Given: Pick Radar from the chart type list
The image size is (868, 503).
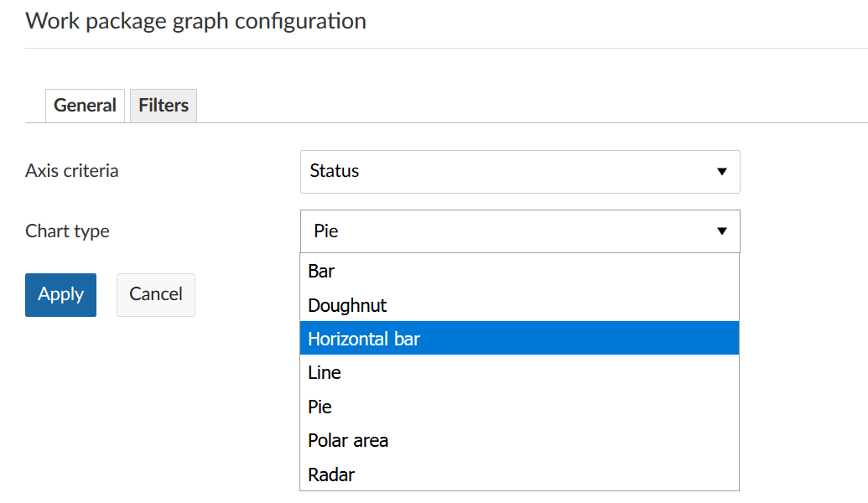Looking at the screenshot, I should coord(331,474).
